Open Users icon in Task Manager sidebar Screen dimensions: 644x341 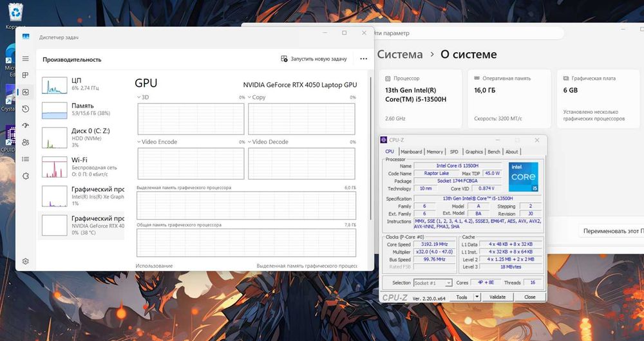pyautogui.click(x=26, y=142)
